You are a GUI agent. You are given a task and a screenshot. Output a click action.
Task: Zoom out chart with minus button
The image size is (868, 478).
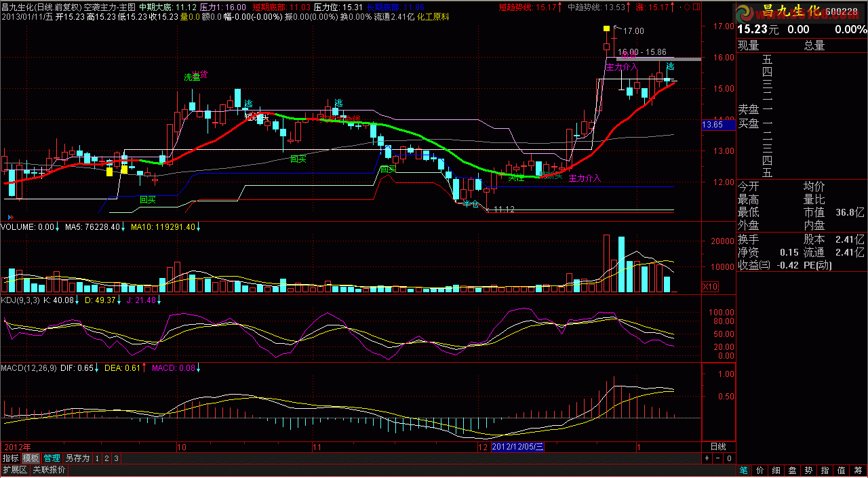pos(717,458)
